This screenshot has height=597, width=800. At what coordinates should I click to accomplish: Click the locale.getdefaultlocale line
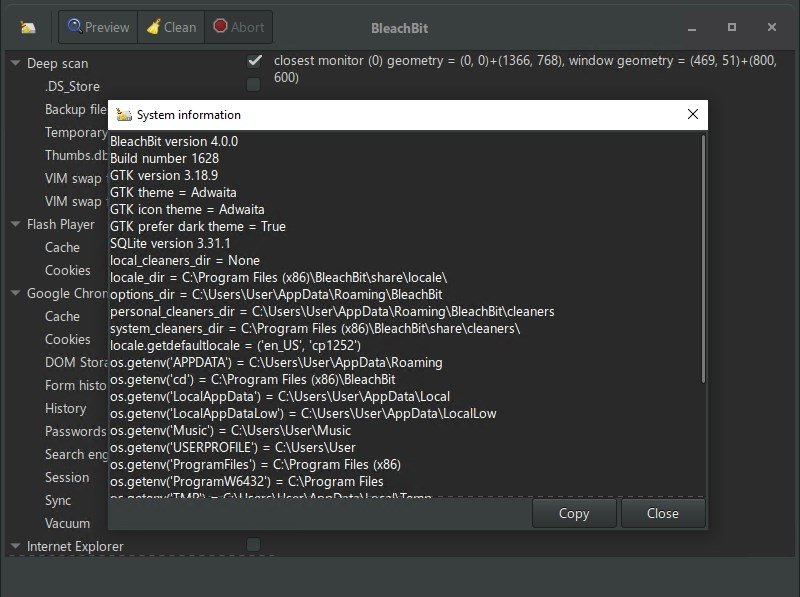click(x=236, y=345)
